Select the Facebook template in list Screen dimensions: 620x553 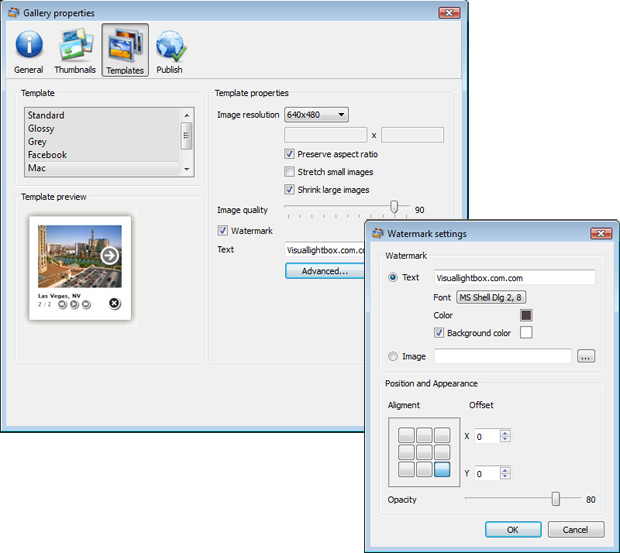coord(48,155)
